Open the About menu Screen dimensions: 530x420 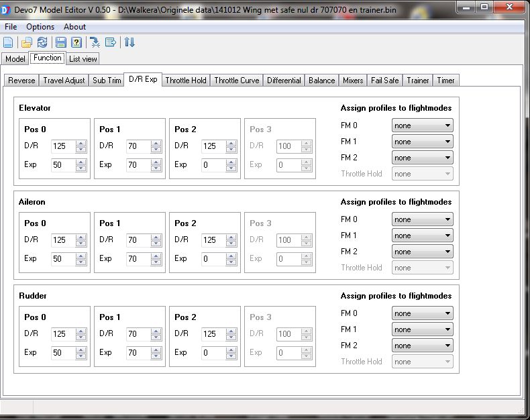tap(74, 27)
